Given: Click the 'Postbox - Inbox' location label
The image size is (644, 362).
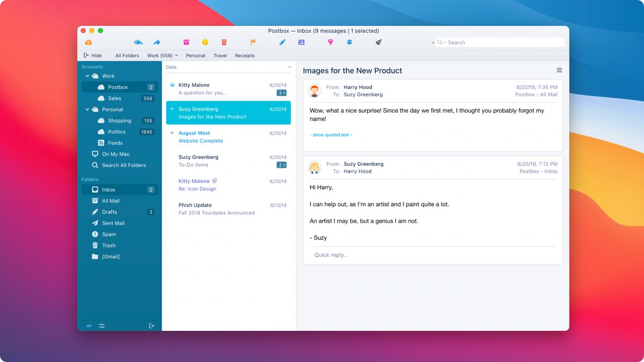Looking at the screenshot, I should [538, 171].
